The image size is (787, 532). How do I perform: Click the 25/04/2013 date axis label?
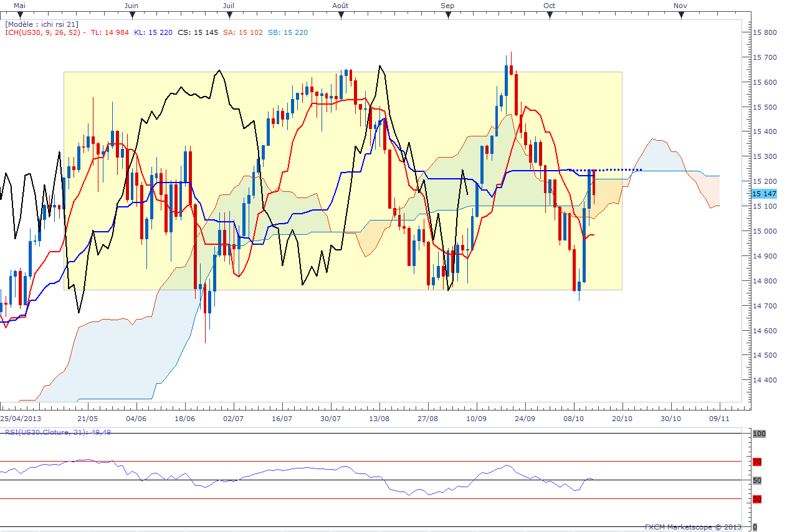coord(20,419)
